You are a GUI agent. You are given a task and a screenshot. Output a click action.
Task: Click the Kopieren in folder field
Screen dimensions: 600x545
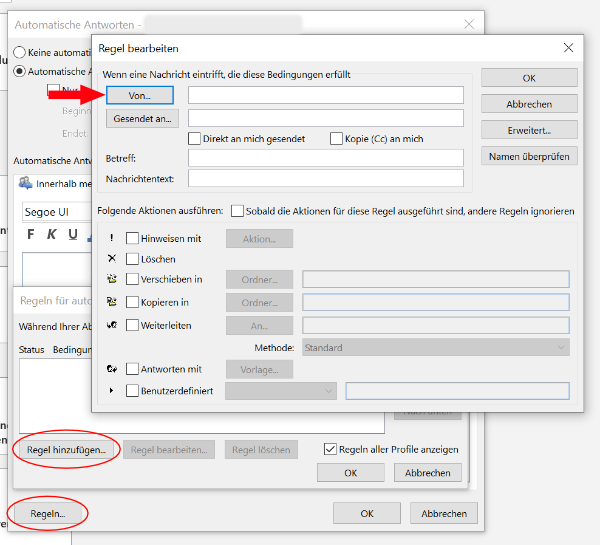pyautogui.click(x=436, y=302)
